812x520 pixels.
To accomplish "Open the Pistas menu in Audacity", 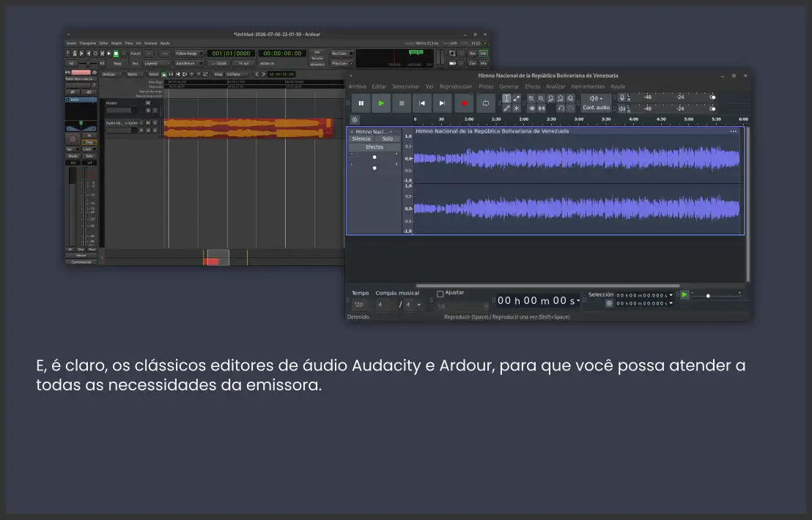I will (486, 86).
